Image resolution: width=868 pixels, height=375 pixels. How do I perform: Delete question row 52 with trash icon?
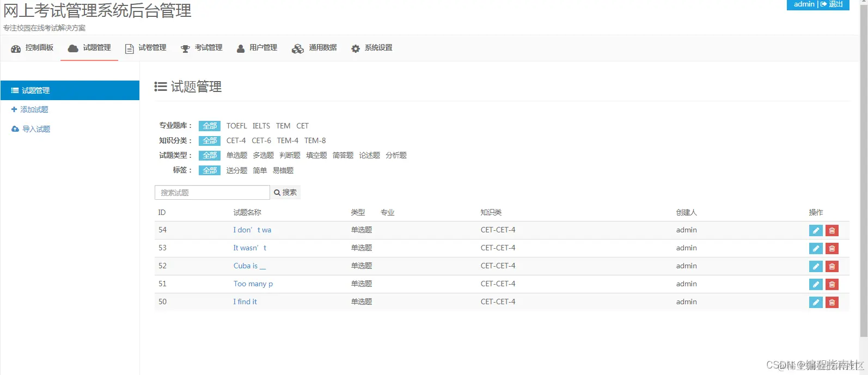832,266
